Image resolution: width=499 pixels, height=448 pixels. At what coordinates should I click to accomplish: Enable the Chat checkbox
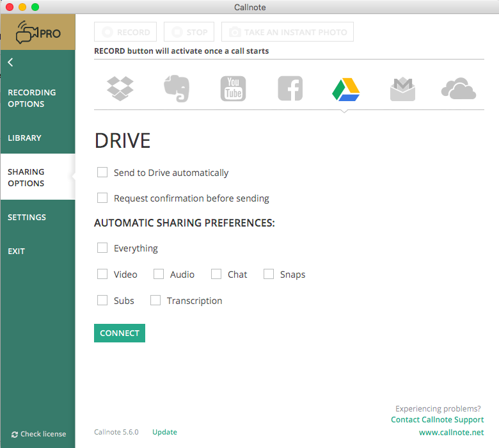pyautogui.click(x=216, y=274)
